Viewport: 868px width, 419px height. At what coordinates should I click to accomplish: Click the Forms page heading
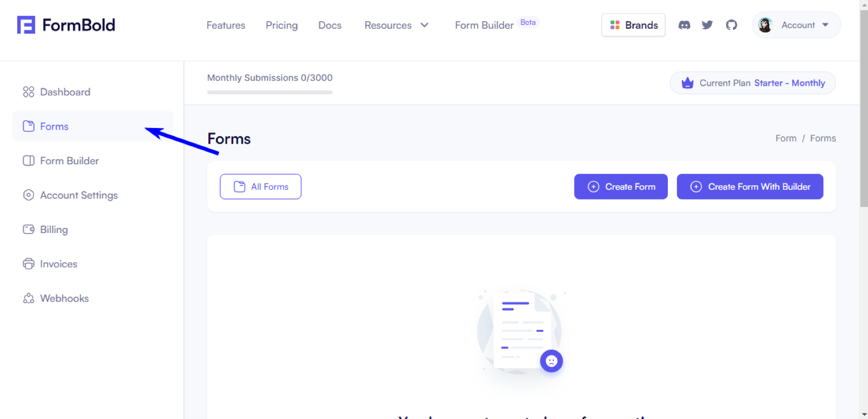click(x=229, y=139)
